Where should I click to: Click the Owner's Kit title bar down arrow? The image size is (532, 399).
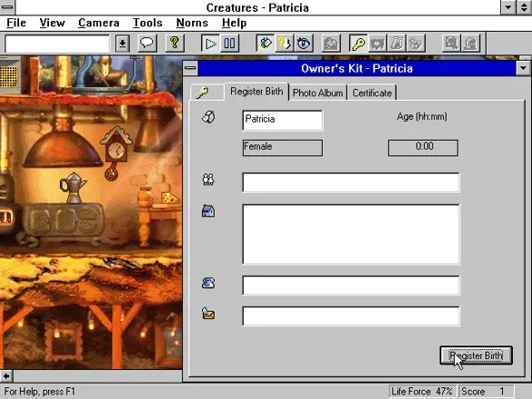523,68
